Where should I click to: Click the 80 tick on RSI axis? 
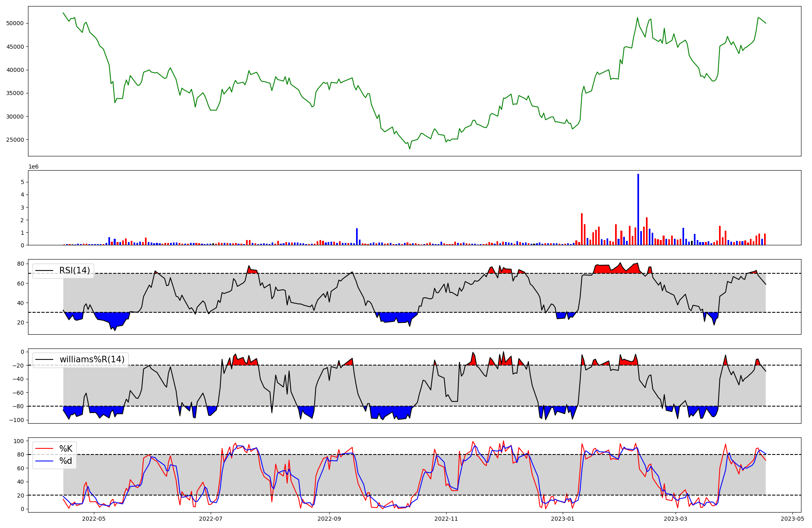click(21, 264)
